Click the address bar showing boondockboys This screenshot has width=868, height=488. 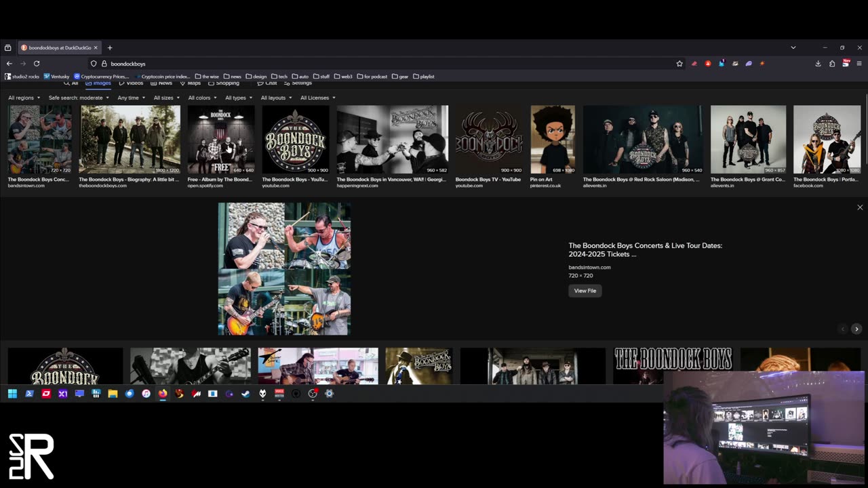(387, 64)
